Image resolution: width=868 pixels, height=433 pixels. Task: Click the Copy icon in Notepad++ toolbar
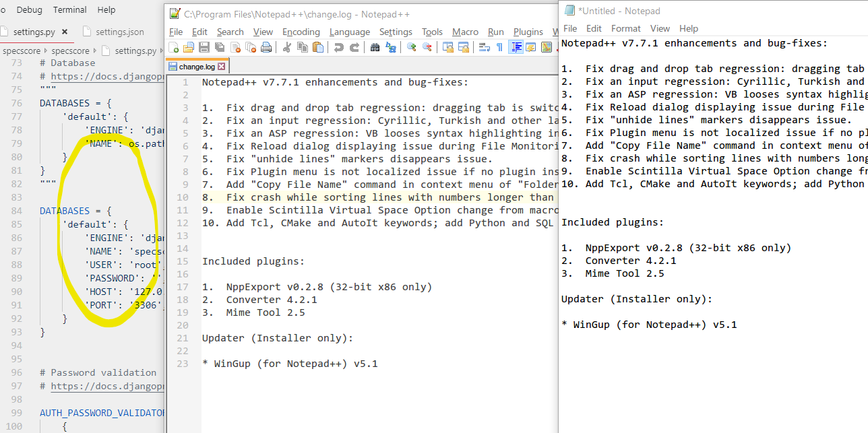(x=303, y=47)
